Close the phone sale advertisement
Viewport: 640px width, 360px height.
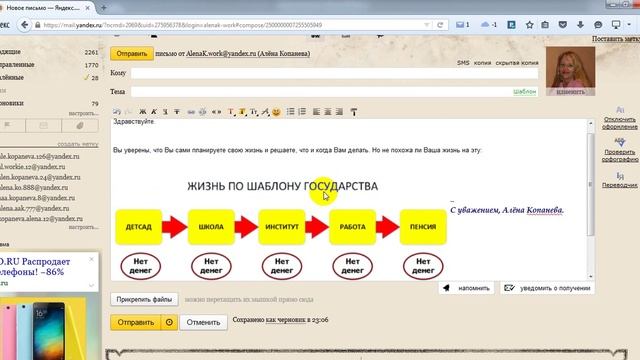coord(91,259)
